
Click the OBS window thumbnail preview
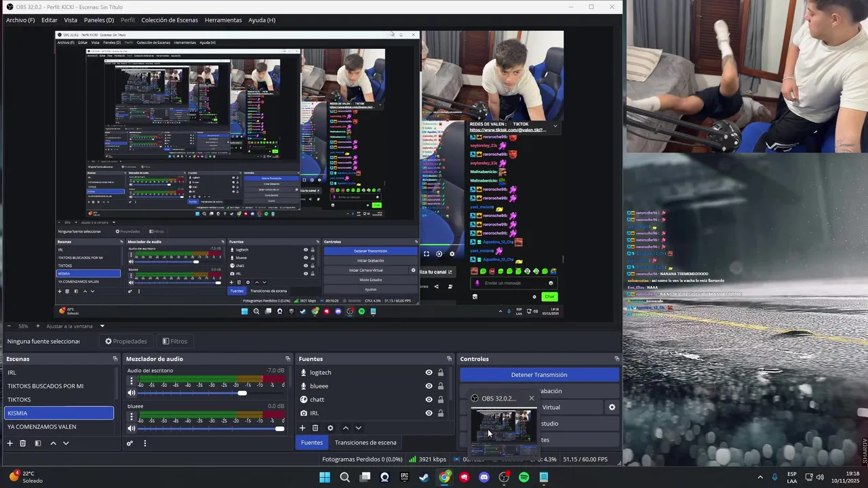pyautogui.click(x=503, y=431)
